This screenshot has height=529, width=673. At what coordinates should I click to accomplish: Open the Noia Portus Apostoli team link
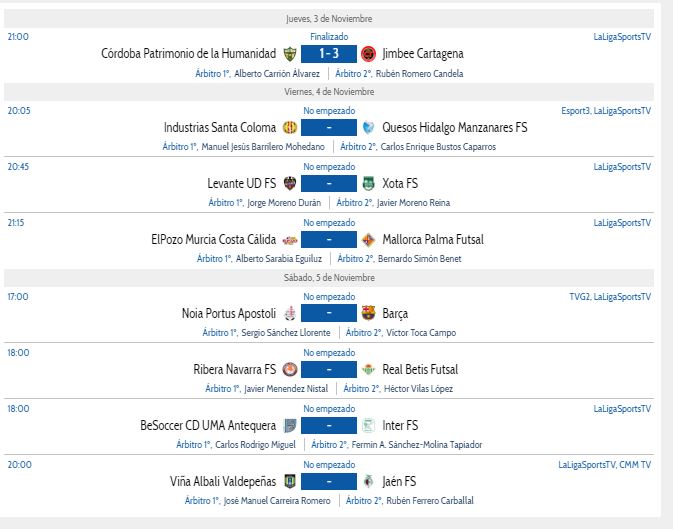point(229,313)
